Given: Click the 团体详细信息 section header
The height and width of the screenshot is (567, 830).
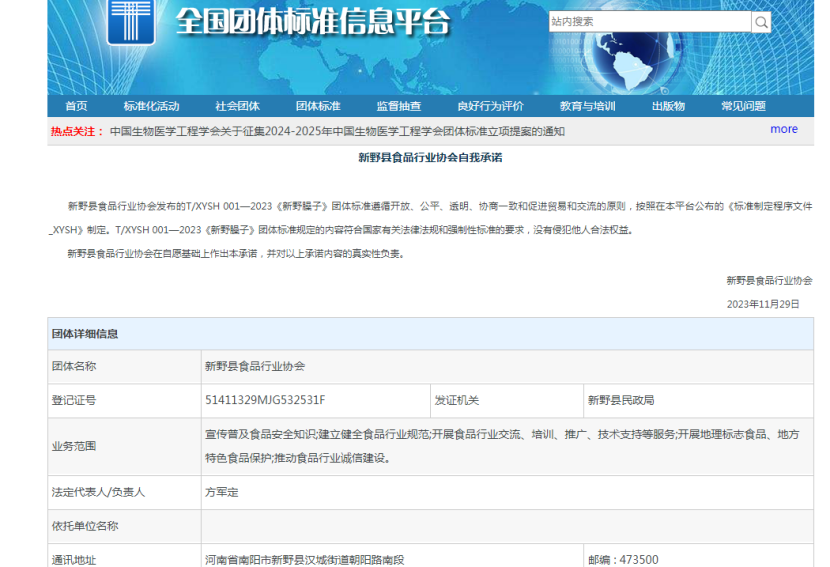Looking at the screenshot, I should point(430,334).
